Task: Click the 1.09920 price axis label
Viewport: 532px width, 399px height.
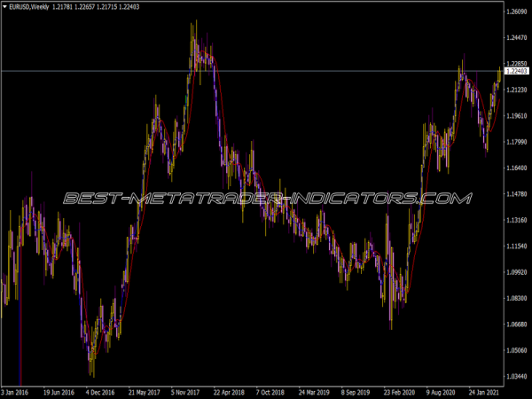Action: pos(516,272)
